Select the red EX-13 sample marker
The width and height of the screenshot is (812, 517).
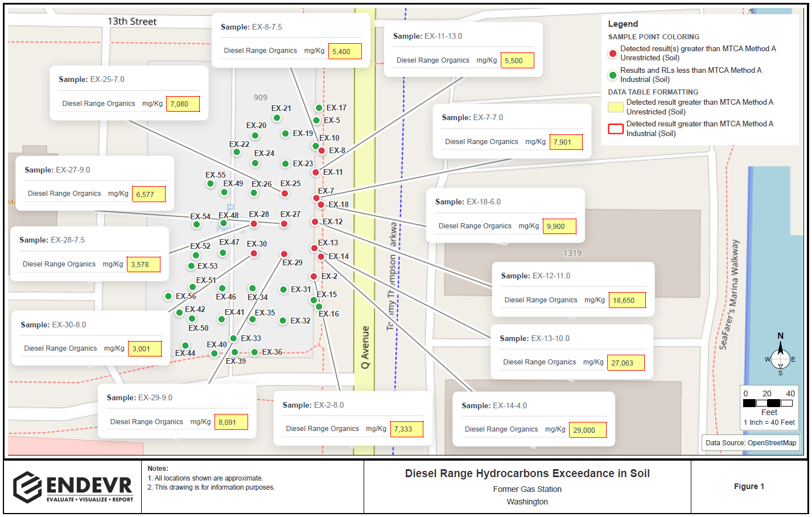315,248
